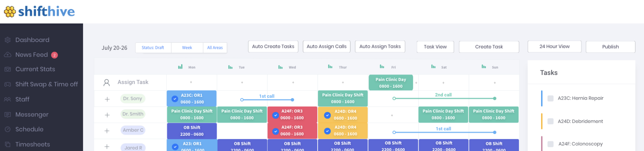Open Messenger icon in the sidebar
This screenshot has width=644, height=151.
tap(8, 115)
